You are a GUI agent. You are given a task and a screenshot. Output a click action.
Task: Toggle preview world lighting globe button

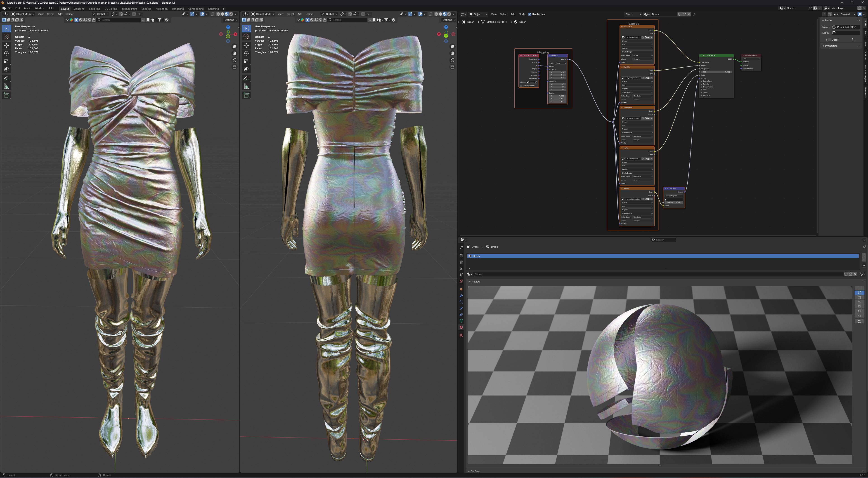tap(860, 321)
